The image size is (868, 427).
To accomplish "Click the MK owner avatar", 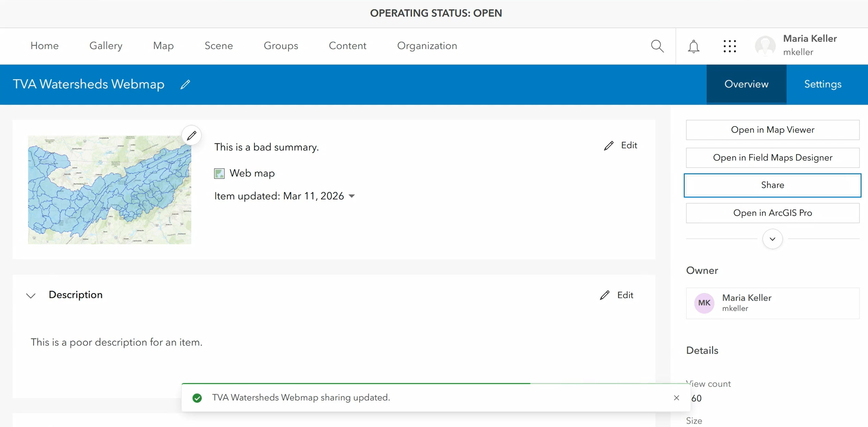I will pyautogui.click(x=704, y=303).
